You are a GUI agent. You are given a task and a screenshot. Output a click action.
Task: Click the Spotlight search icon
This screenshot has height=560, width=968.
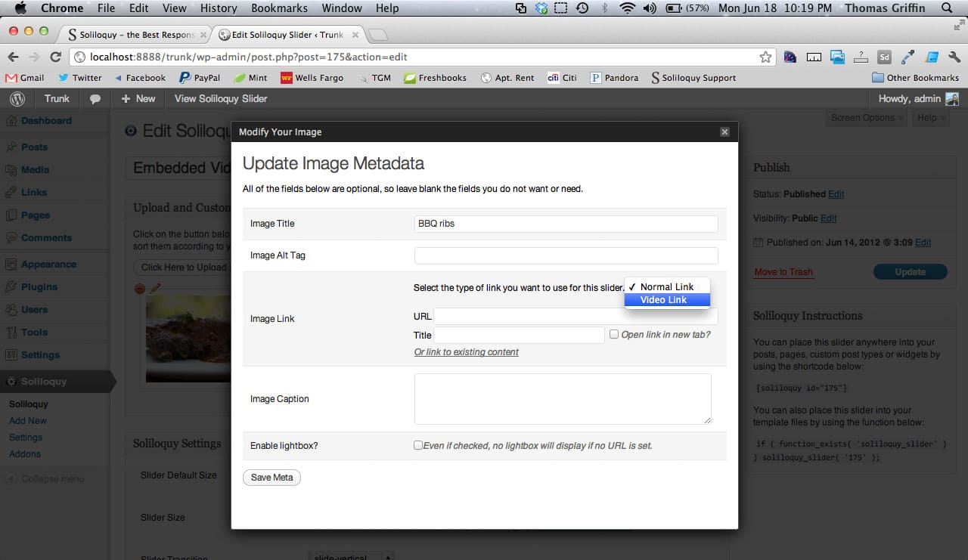[947, 8]
